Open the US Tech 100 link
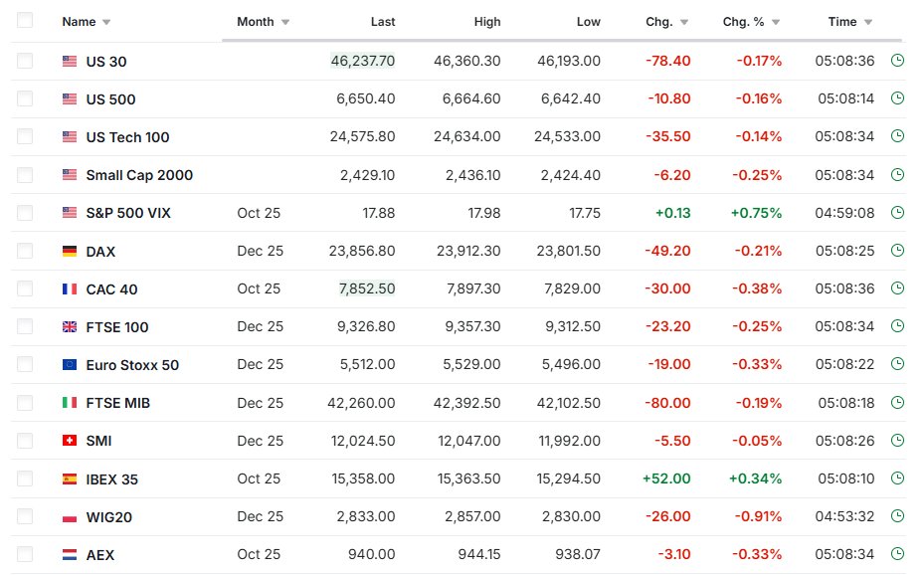Image resolution: width=924 pixels, height=575 pixels. click(x=127, y=137)
